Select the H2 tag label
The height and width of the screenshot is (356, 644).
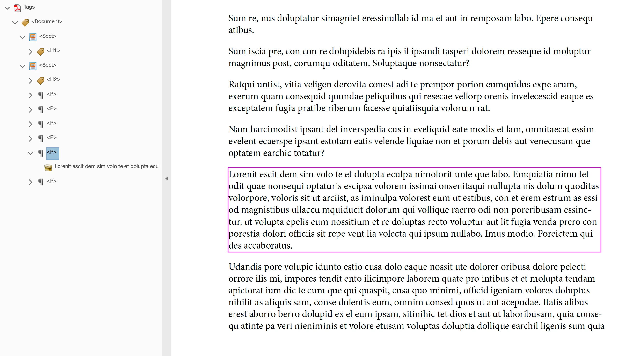tap(53, 79)
